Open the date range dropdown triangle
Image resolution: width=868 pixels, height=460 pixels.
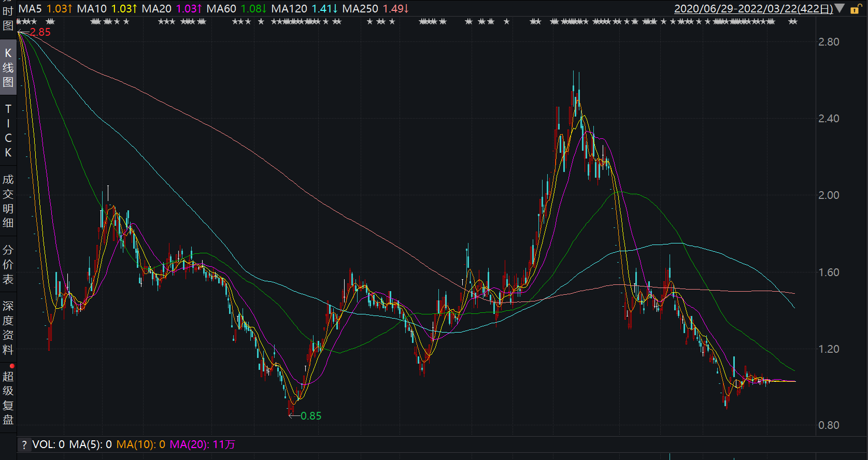840,9
